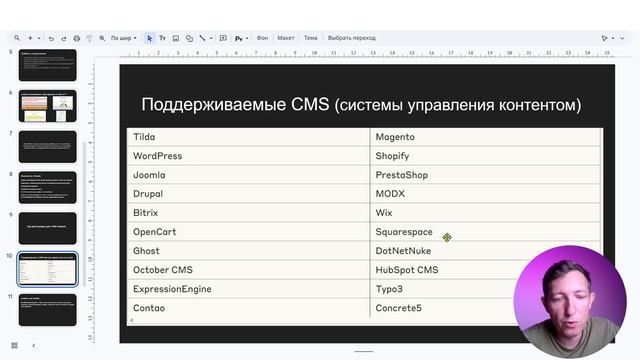Click the 'Shopify' table cell
The image size is (640, 360).
(486, 156)
